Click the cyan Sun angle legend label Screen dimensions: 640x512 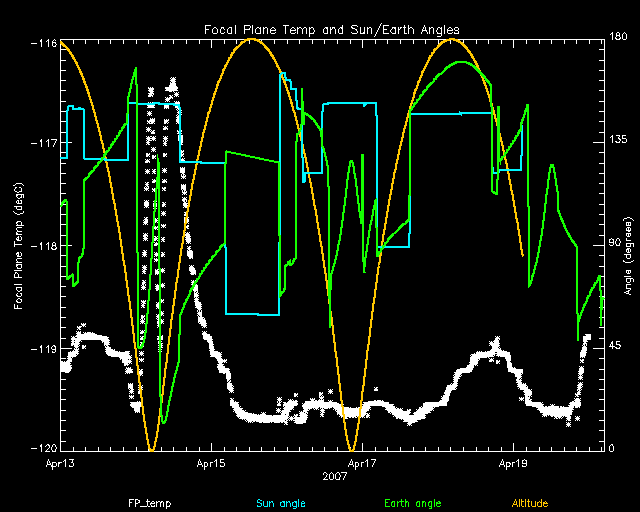(x=279, y=502)
